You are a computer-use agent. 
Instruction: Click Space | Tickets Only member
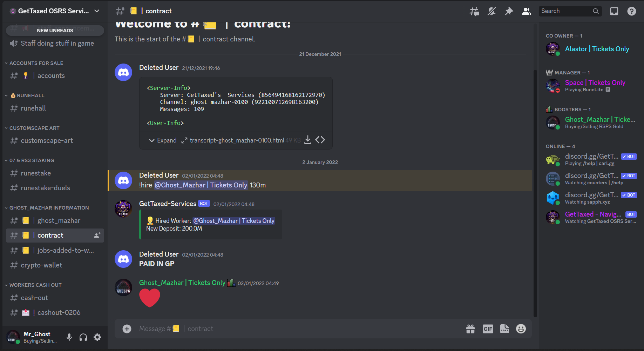591,86
